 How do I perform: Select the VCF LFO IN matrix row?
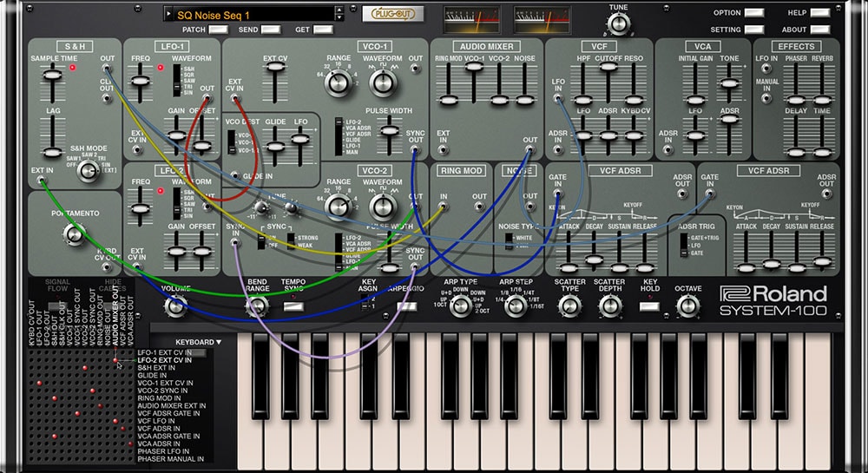(156, 421)
